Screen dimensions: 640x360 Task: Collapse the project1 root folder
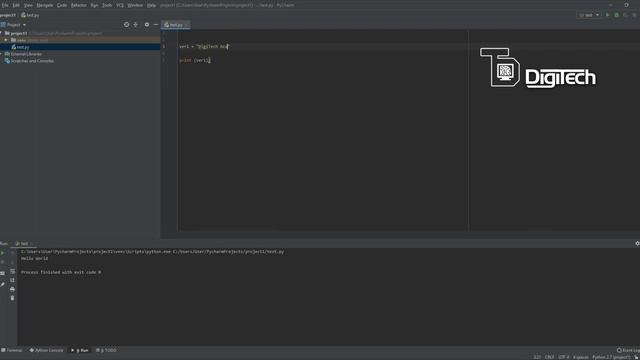(x=2, y=33)
